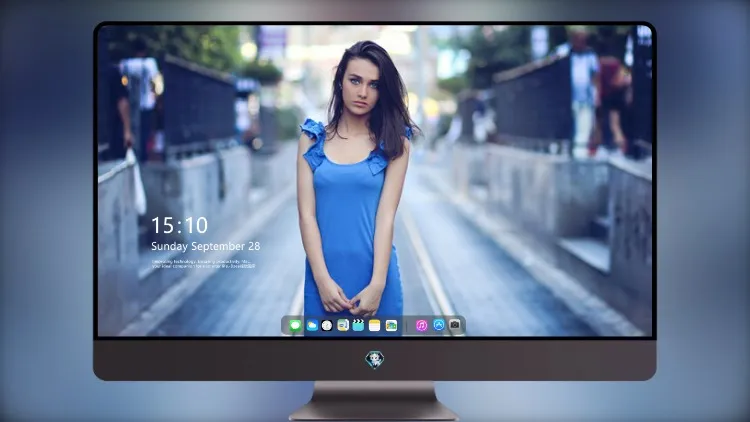Launch the Weather app from the dock

tap(311, 326)
